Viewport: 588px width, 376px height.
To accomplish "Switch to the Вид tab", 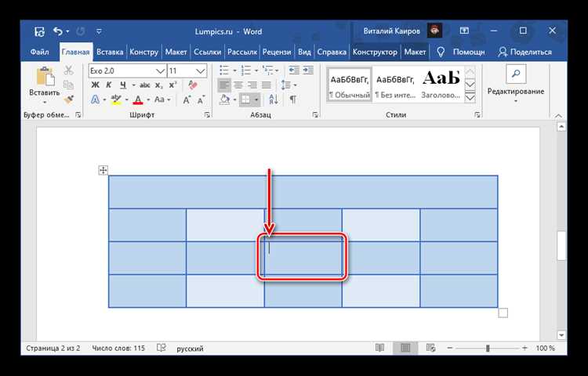I will (304, 52).
